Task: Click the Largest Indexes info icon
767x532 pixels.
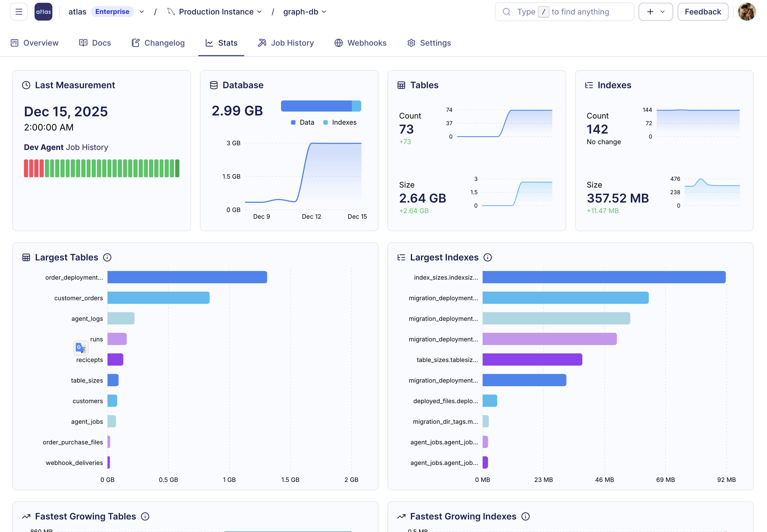Action: 487,257
